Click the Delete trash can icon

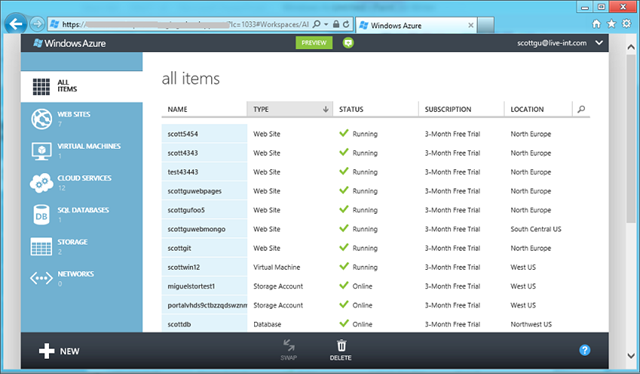tap(341, 346)
